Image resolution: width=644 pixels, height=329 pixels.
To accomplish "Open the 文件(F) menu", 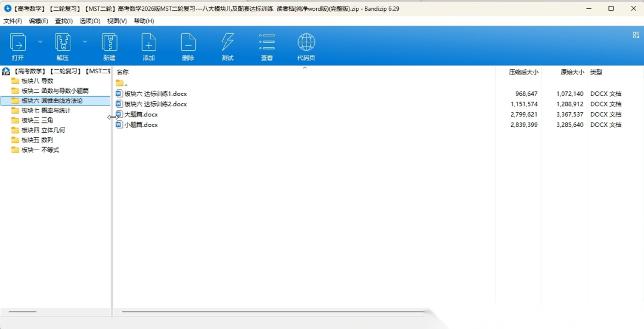I will click(13, 21).
